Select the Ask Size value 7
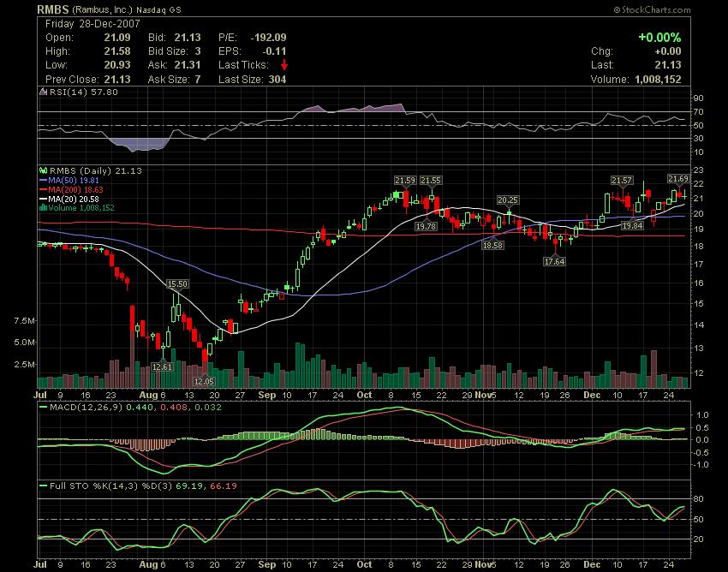Image resolution: width=728 pixels, height=572 pixels. click(198, 79)
